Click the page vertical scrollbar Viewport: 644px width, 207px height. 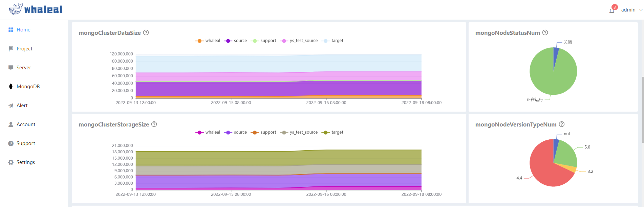pos(643,110)
